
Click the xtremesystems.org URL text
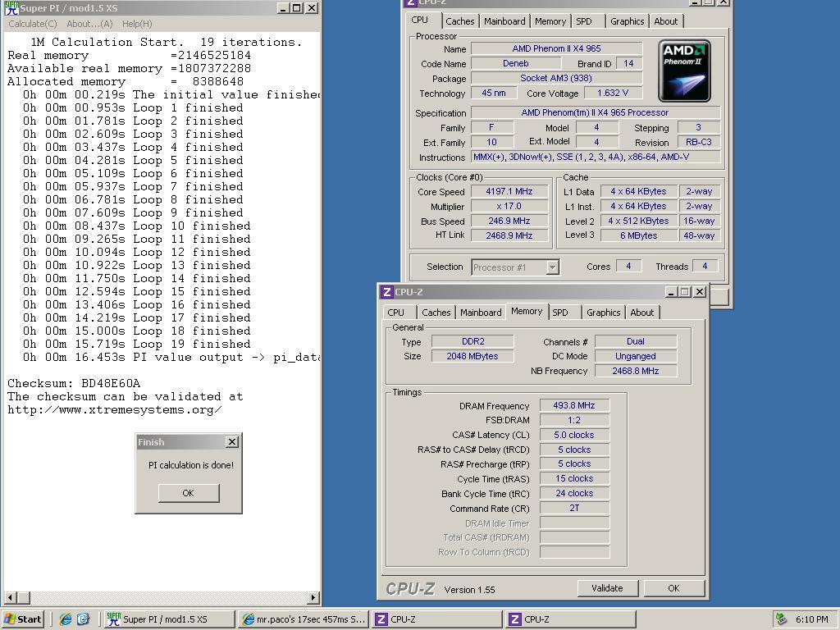tap(115, 410)
